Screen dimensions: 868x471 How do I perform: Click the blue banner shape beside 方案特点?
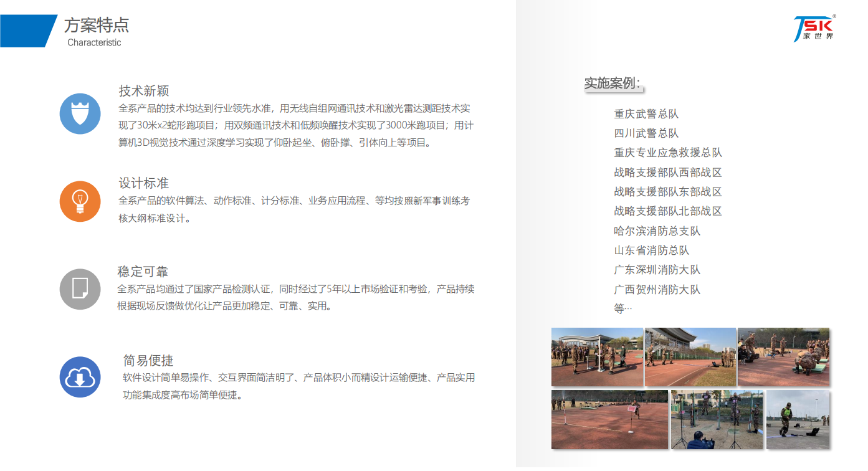pos(28,31)
